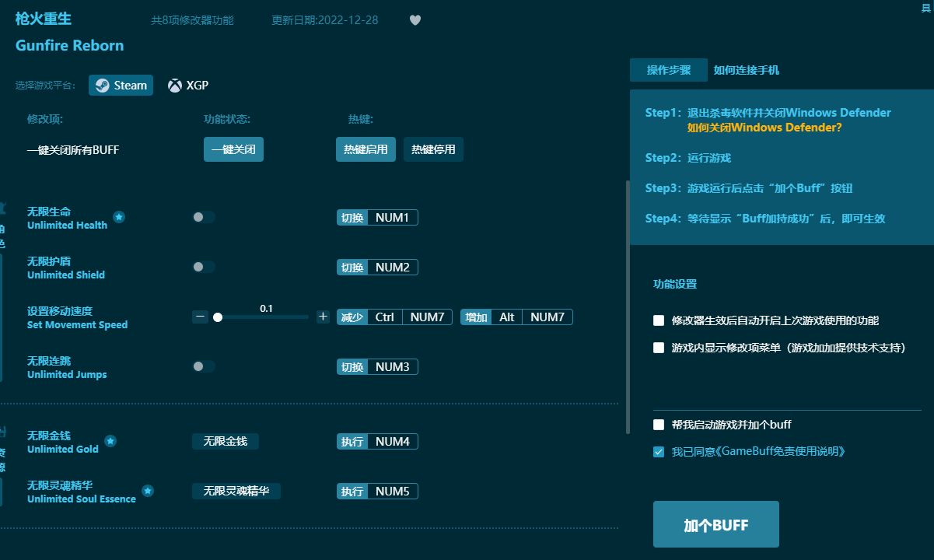
Task: Click the 一键关闭所有BUFF label
Action: (x=73, y=150)
